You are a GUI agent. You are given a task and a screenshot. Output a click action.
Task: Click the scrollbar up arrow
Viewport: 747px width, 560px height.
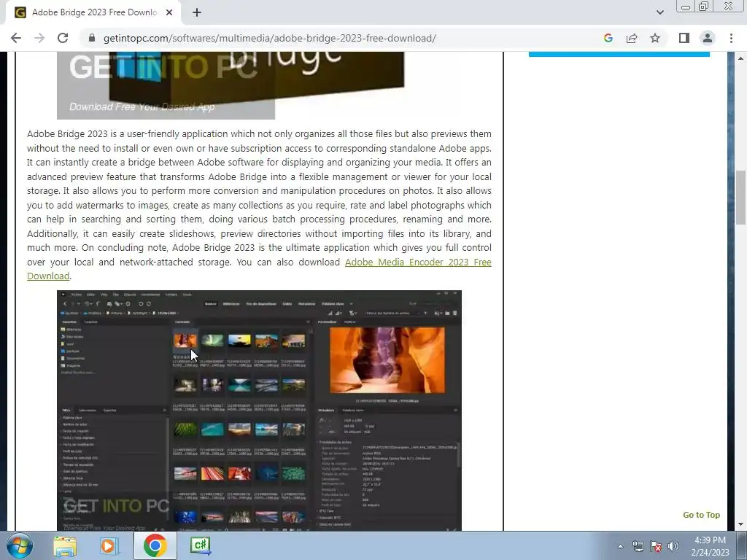[741, 58]
